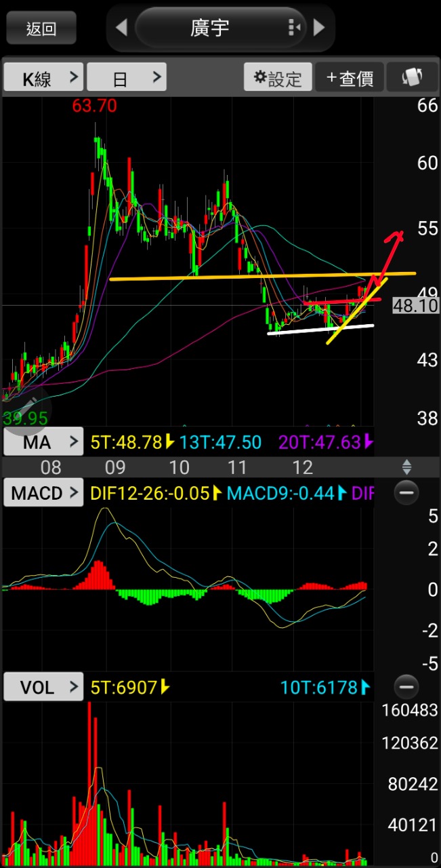Tap the 160483 volume axis label
Screen dimensions: 441x868
[x=409, y=710]
